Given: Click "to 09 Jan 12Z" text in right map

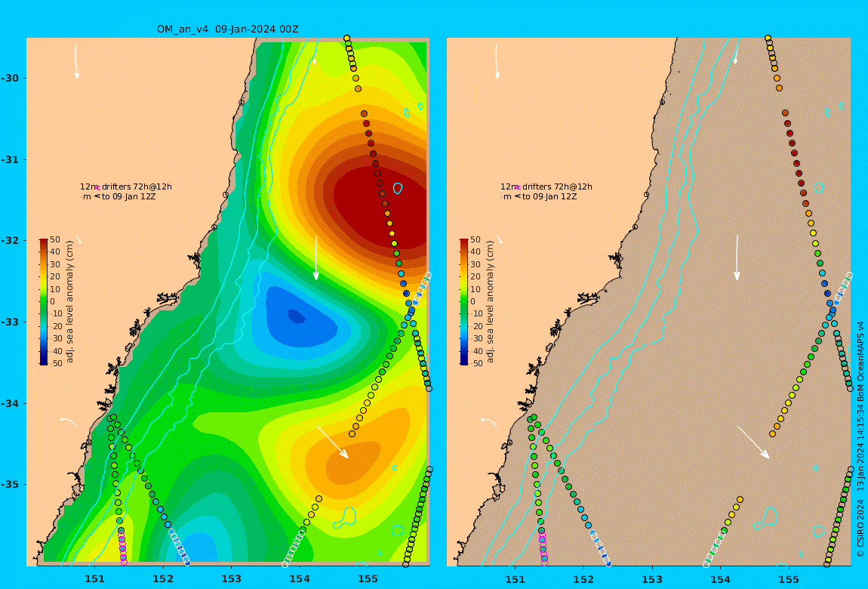Looking at the screenshot, I should 549,196.
